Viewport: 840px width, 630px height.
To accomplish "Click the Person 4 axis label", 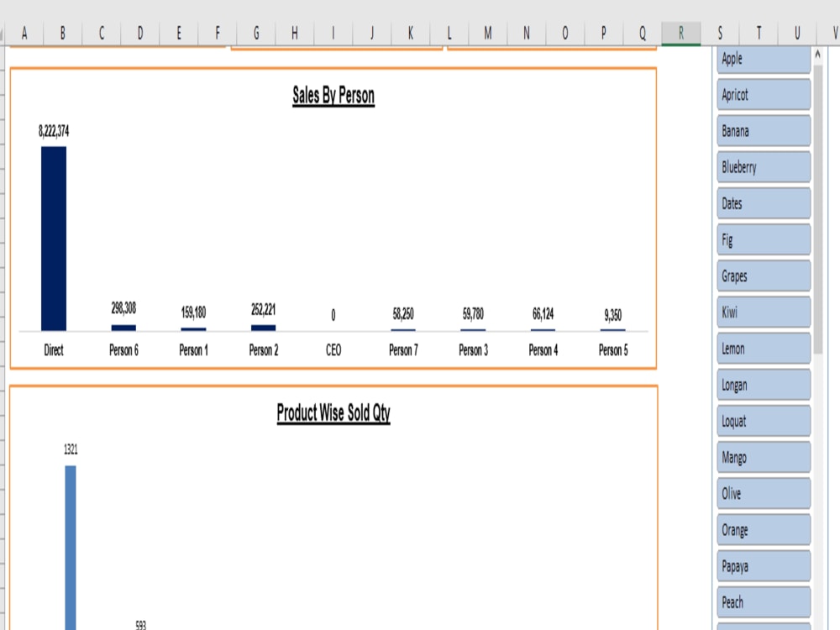I will [x=543, y=350].
